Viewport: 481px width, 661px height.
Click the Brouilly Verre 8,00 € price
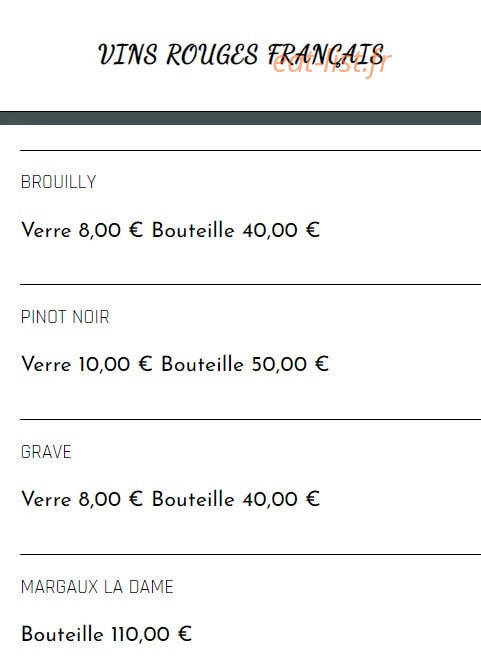pos(82,231)
